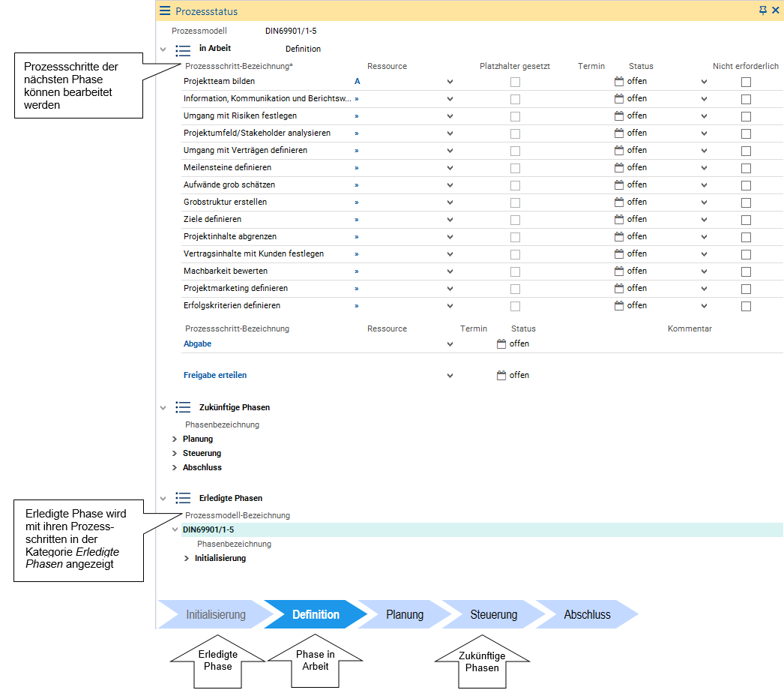
Task: Toggle Platzhalter gesetzt for Projektinhalte abgrenzen
Action: pyautogui.click(x=515, y=237)
